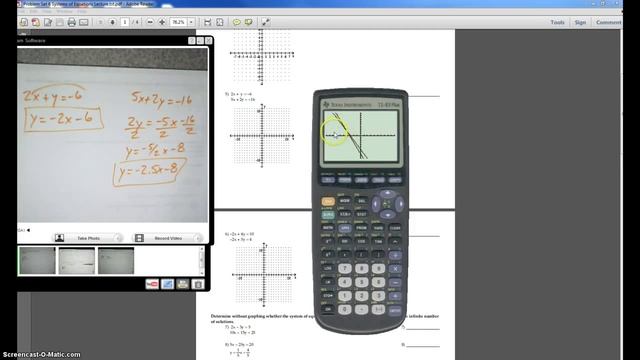Click the highlight text icon
The image size is (640, 360).
pos(248,22)
